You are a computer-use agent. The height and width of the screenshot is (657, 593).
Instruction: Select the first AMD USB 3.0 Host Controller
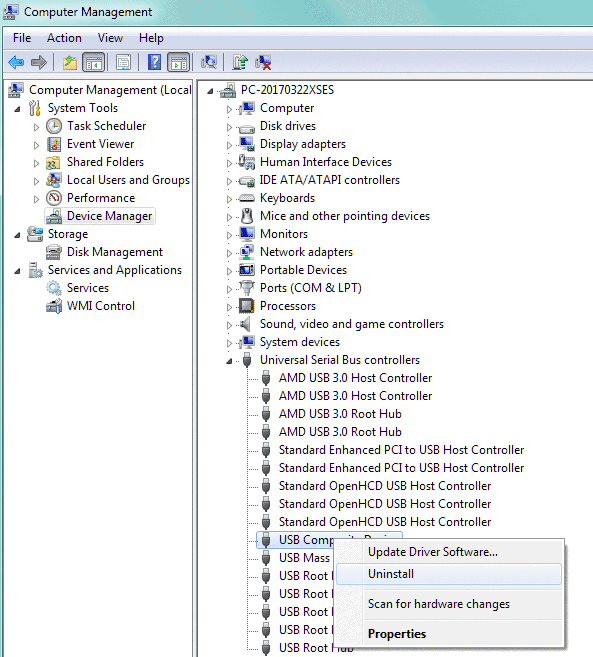pyautogui.click(x=355, y=378)
